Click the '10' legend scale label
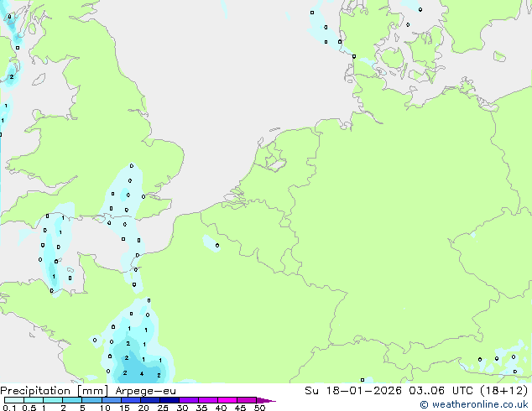This screenshot has height=411, width=532. tap(105, 408)
